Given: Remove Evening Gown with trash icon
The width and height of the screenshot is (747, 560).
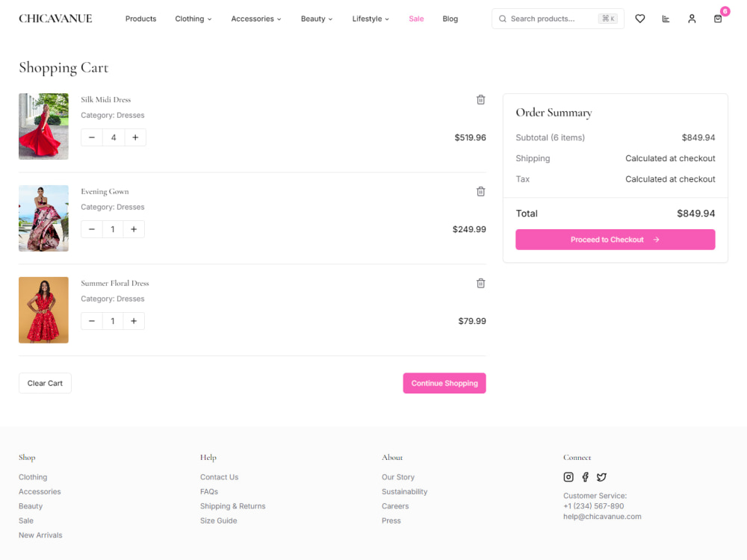Looking at the screenshot, I should pyautogui.click(x=480, y=191).
